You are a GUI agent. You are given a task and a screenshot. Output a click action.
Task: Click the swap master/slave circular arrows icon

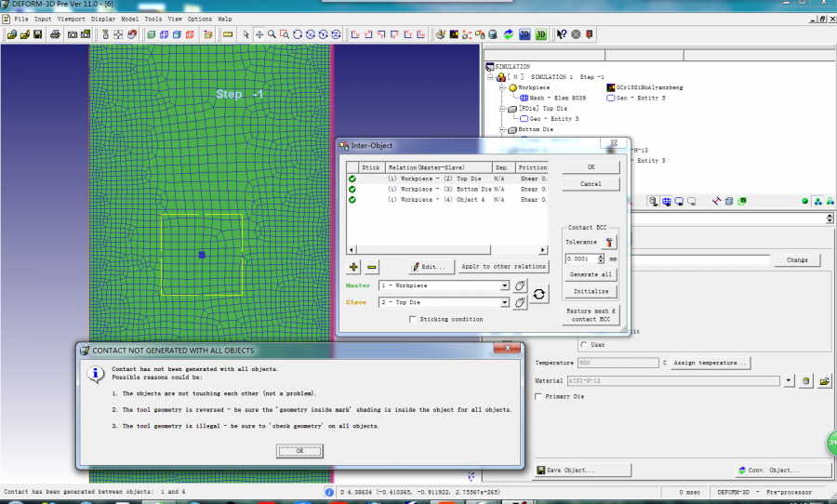(539, 294)
